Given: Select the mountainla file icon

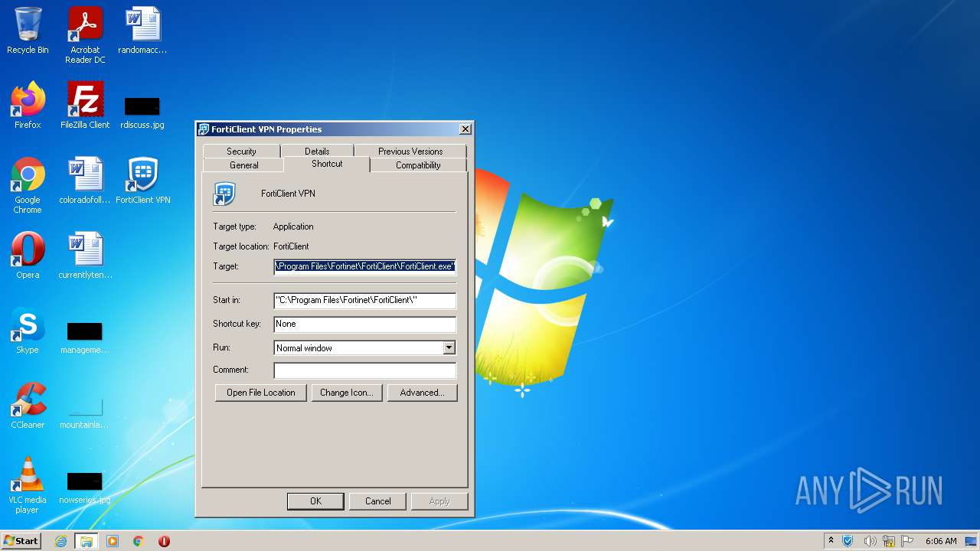Looking at the screenshot, I should [x=85, y=412].
